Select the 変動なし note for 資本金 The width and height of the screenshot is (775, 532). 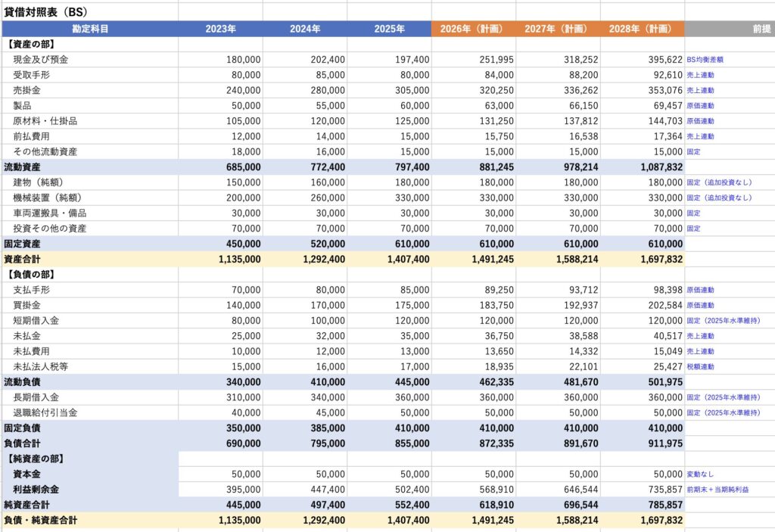700,474
